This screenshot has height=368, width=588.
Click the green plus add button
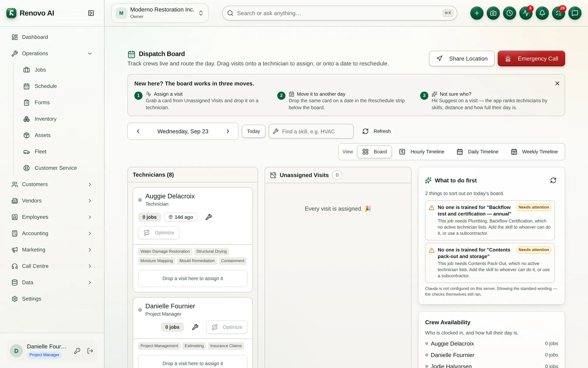[x=477, y=13]
